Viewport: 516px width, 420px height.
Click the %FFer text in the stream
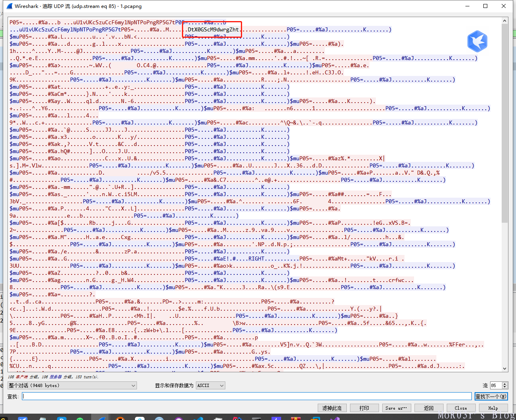(x=457, y=344)
